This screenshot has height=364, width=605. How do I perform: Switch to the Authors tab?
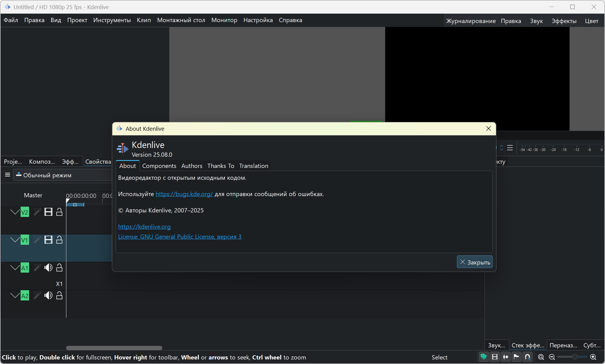tap(192, 166)
